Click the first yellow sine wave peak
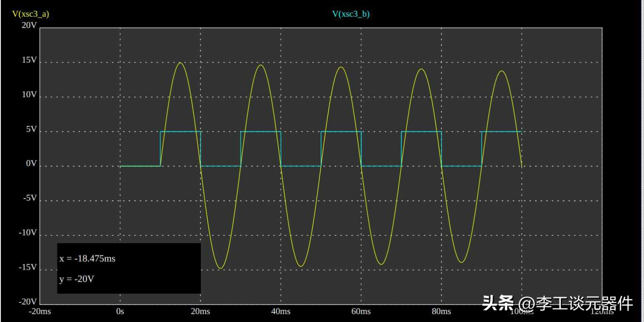This screenshot has height=322, width=644. (180, 63)
